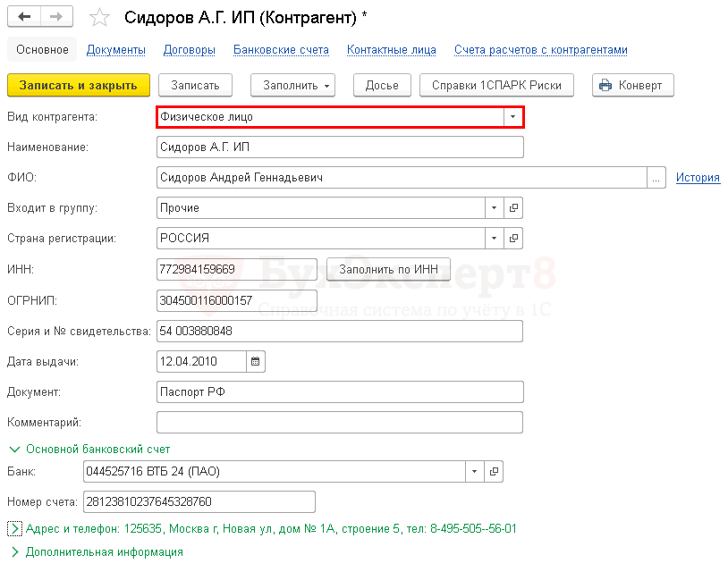
Task: Open the Договоры tab
Action: [x=189, y=50]
